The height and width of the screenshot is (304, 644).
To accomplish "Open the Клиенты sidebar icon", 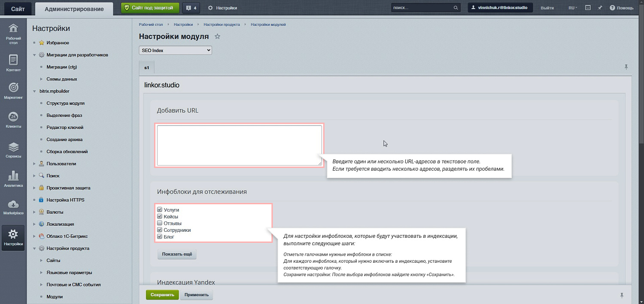I will pyautogui.click(x=13, y=117).
